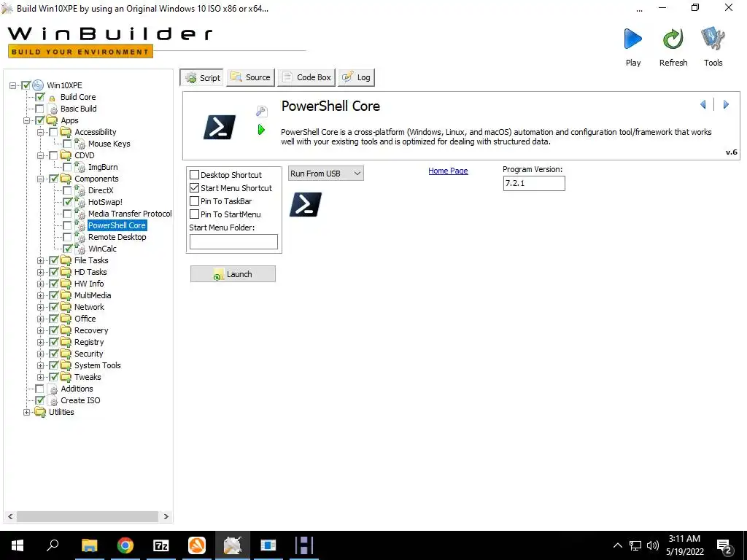Check the PowerShell Core tree checkbox
The width and height of the screenshot is (747, 560).
point(67,225)
